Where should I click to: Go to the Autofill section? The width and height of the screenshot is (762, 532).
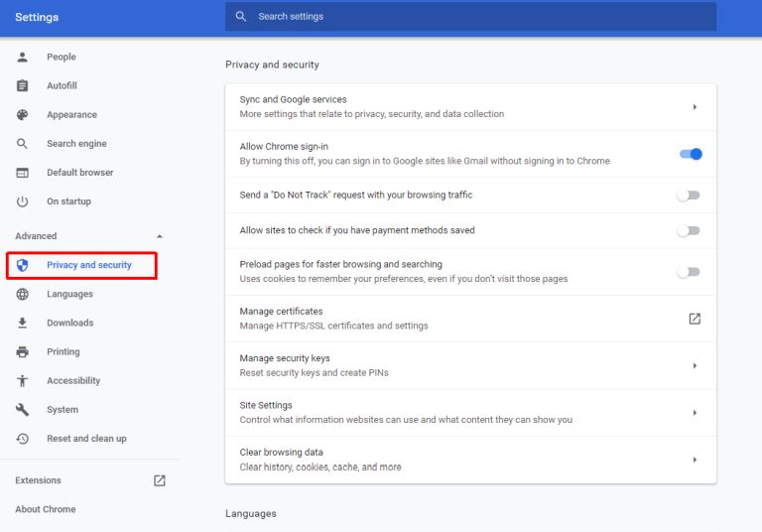(x=62, y=85)
